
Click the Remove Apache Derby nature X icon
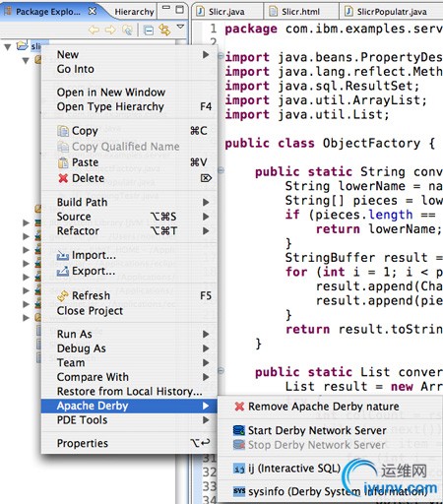pyautogui.click(x=239, y=407)
